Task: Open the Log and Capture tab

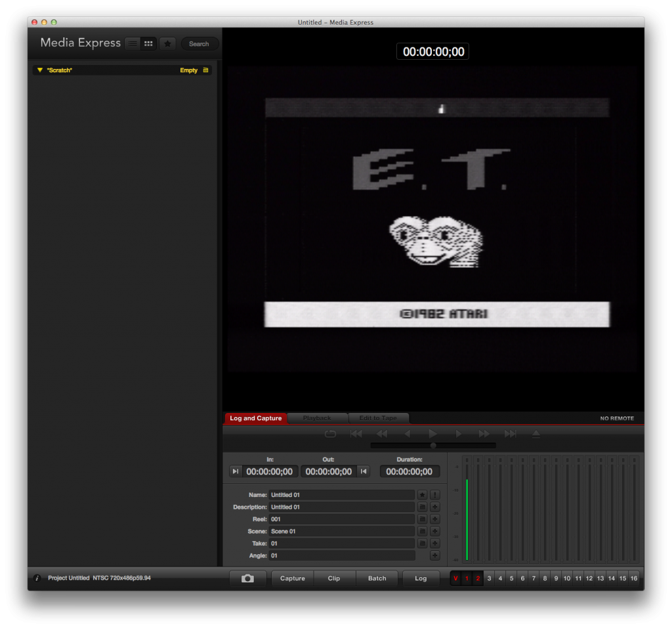Action: tap(255, 418)
